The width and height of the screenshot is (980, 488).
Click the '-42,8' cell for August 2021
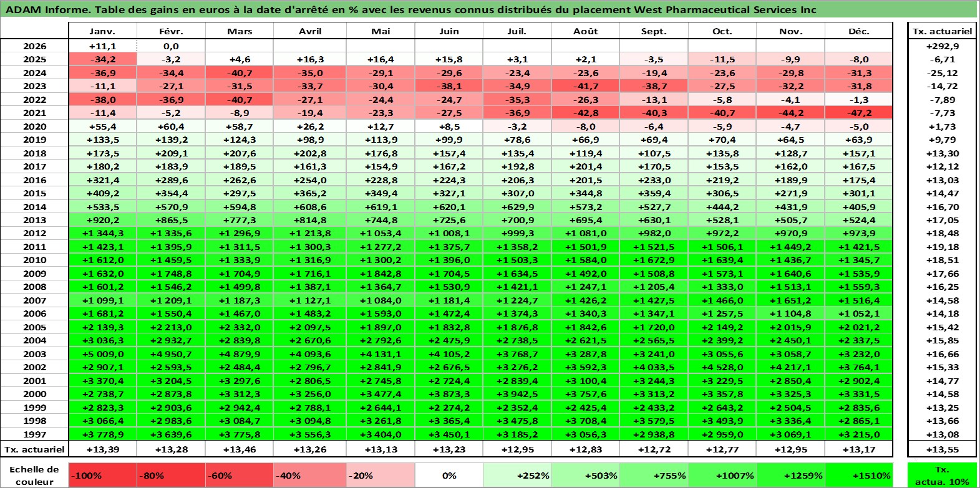pos(585,113)
